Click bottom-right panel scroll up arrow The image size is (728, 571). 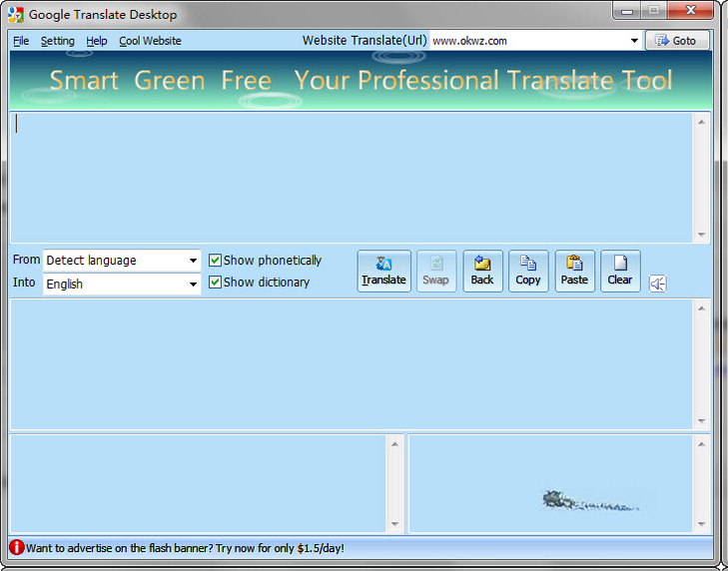coord(701,444)
